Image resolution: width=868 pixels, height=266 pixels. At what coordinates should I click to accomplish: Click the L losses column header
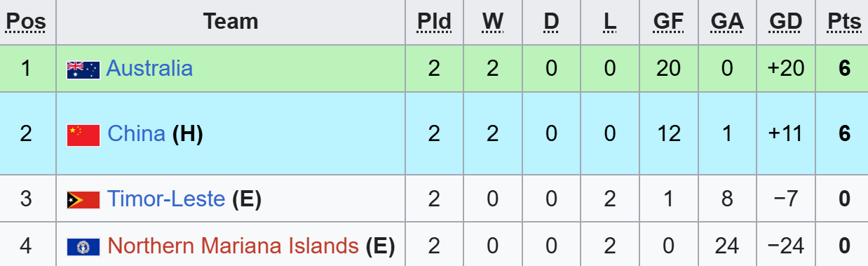point(609,22)
